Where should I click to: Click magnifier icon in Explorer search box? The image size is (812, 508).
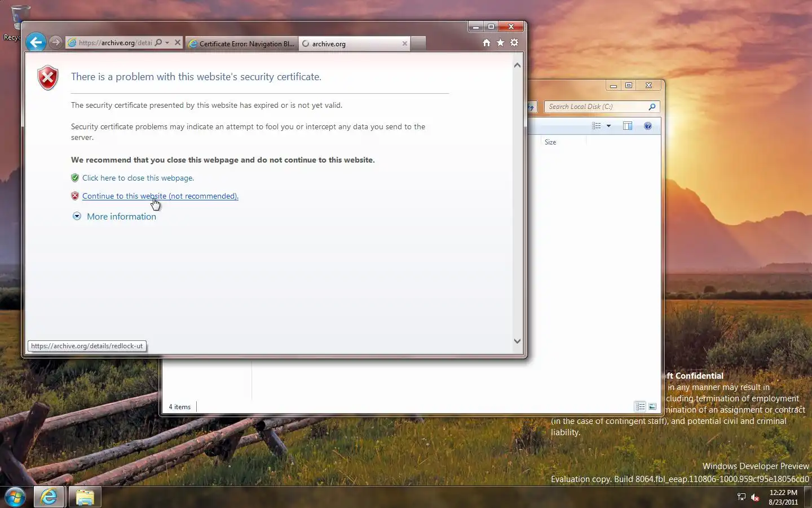[x=652, y=107]
